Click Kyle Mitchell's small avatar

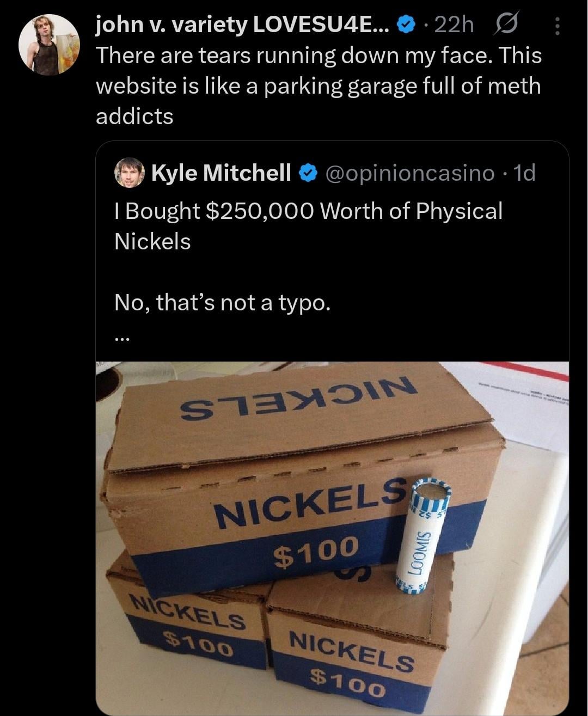click(130, 173)
